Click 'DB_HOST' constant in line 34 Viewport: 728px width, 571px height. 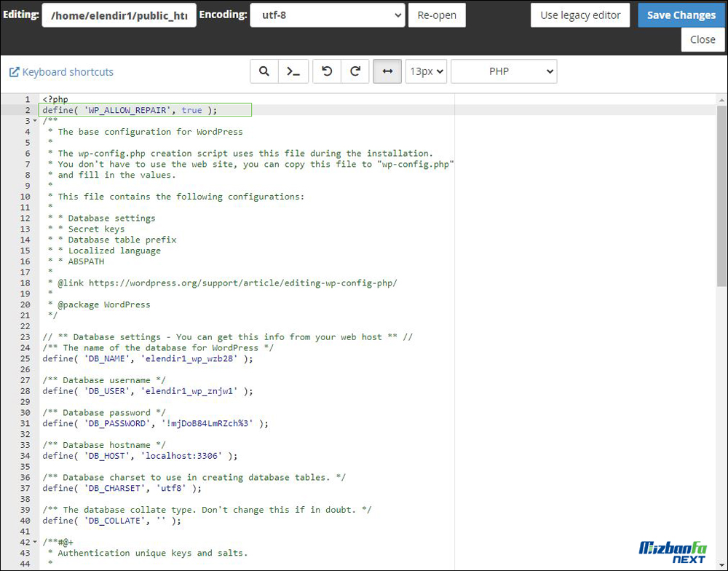107,456
